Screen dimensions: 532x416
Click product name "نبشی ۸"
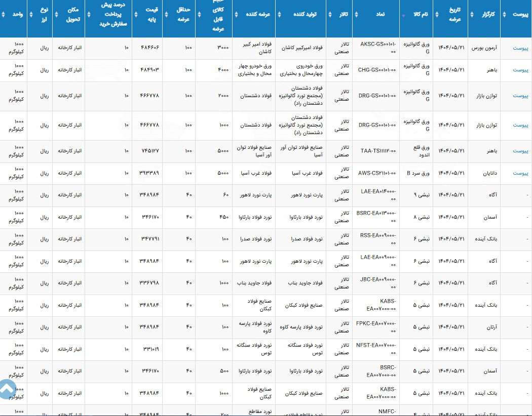422,217
